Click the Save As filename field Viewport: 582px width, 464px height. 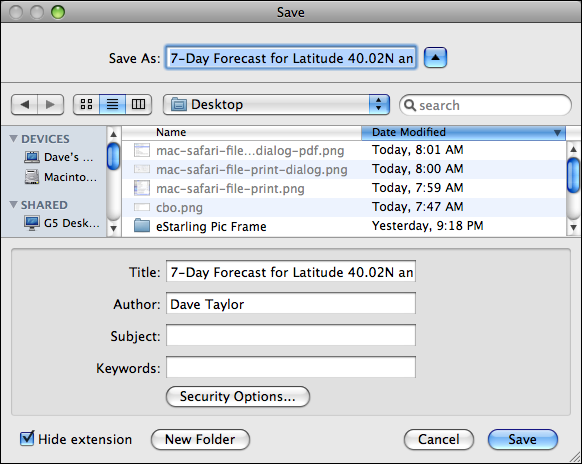click(291, 58)
